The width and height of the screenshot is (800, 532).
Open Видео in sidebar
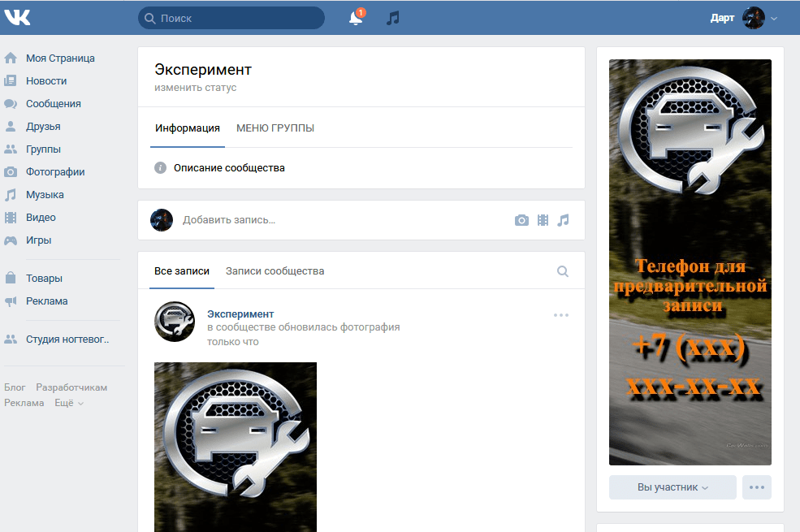41,218
